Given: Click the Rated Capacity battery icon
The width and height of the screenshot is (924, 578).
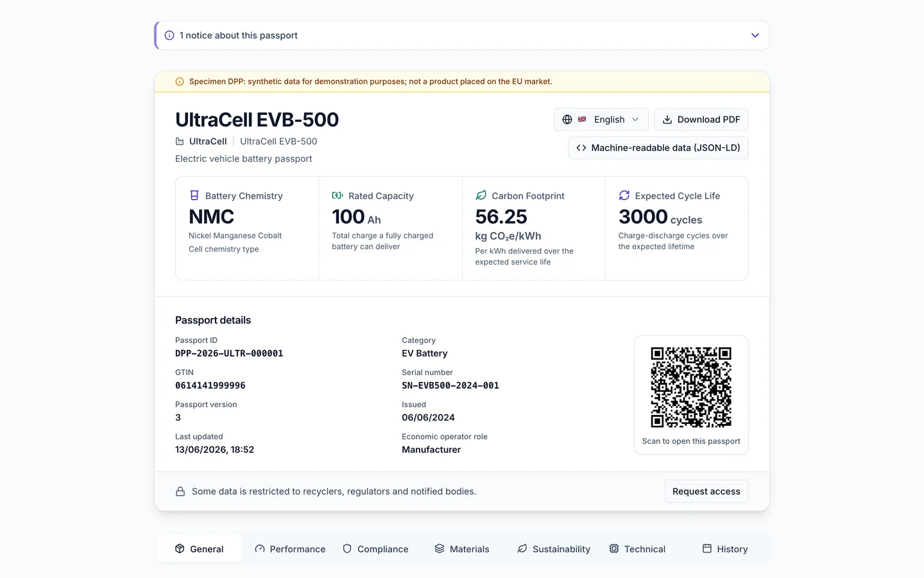Looking at the screenshot, I should point(338,195).
